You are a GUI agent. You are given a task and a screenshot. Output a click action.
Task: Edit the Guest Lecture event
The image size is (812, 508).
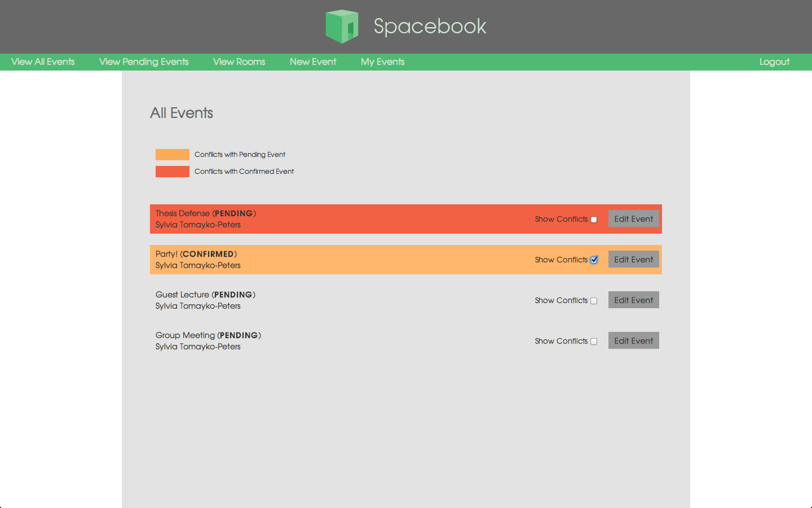[633, 300]
